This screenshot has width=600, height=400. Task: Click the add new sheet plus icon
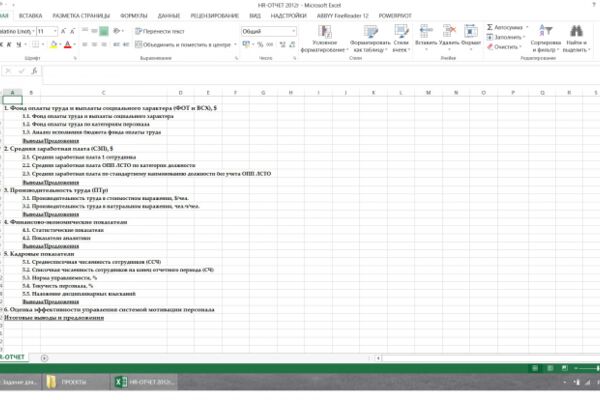pyautogui.click(x=44, y=358)
